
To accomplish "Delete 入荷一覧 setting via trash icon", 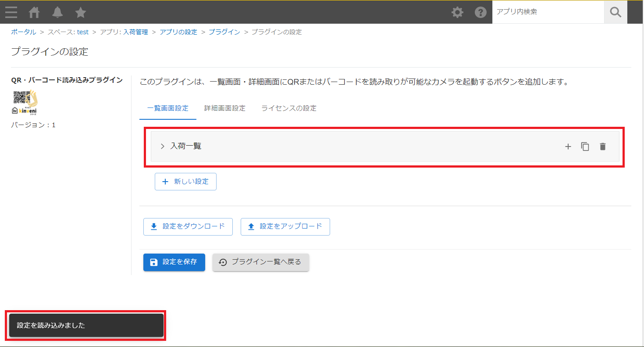I will pyautogui.click(x=603, y=147).
